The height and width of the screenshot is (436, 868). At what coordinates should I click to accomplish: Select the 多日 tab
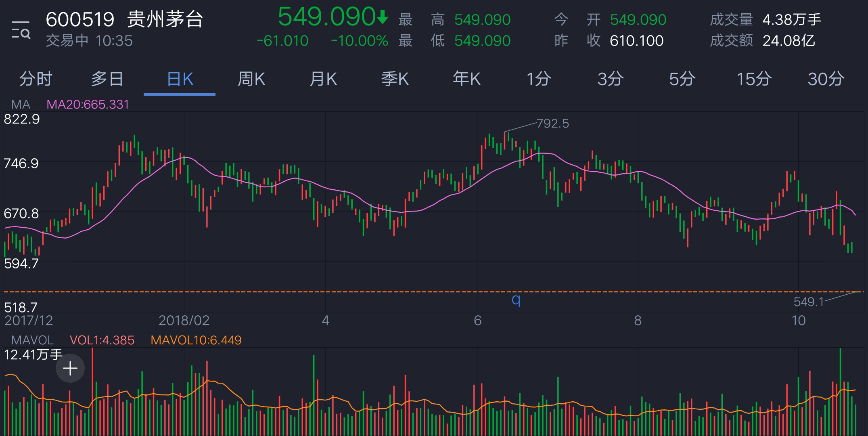[x=107, y=79]
